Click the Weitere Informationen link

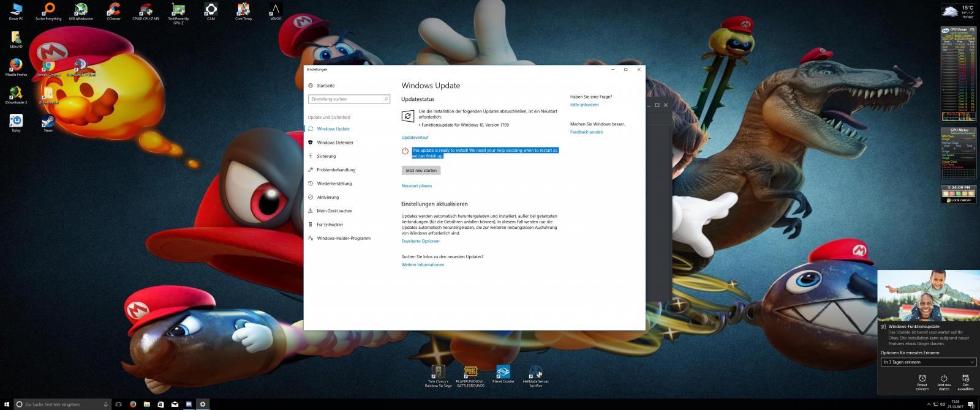[423, 265]
